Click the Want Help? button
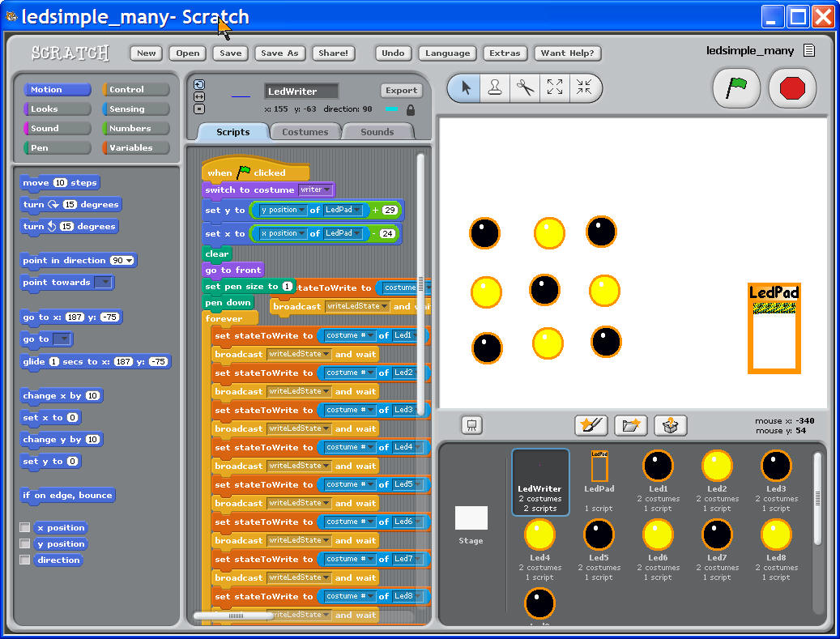Screen dimensions: 840x639 coord(567,53)
